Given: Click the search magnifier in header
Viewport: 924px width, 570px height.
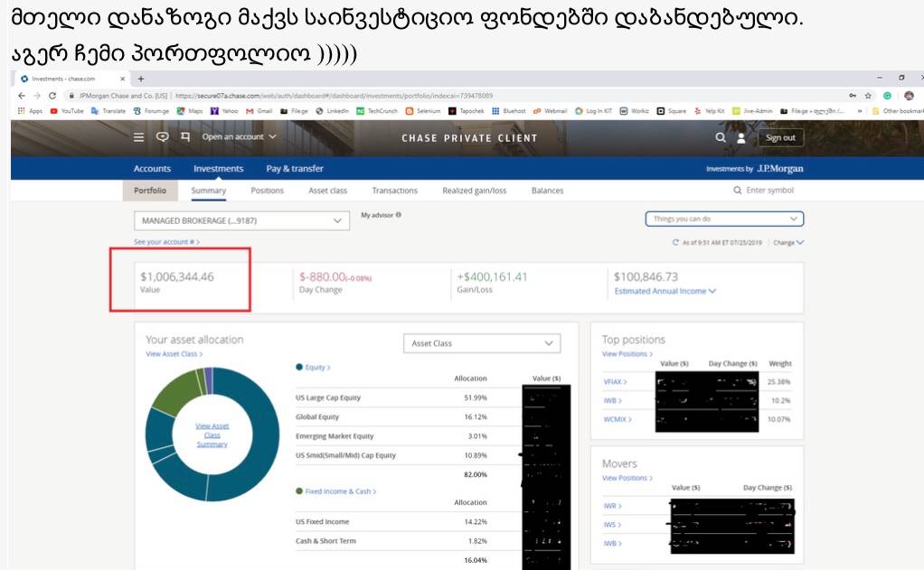Looking at the screenshot, I should (720, 137).
